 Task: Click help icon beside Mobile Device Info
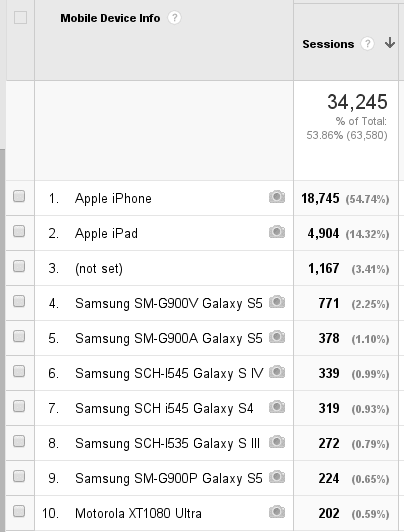pos(174,18)
